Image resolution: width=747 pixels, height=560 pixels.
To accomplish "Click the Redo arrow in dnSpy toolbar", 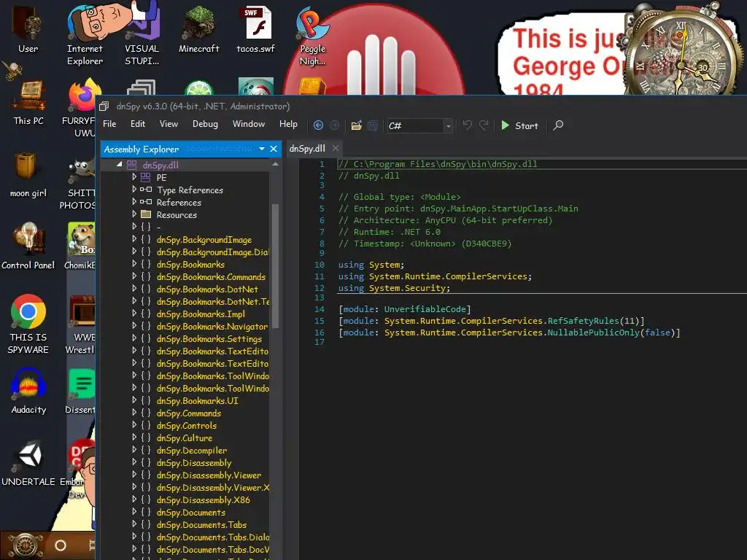I will tap(484, 125).
